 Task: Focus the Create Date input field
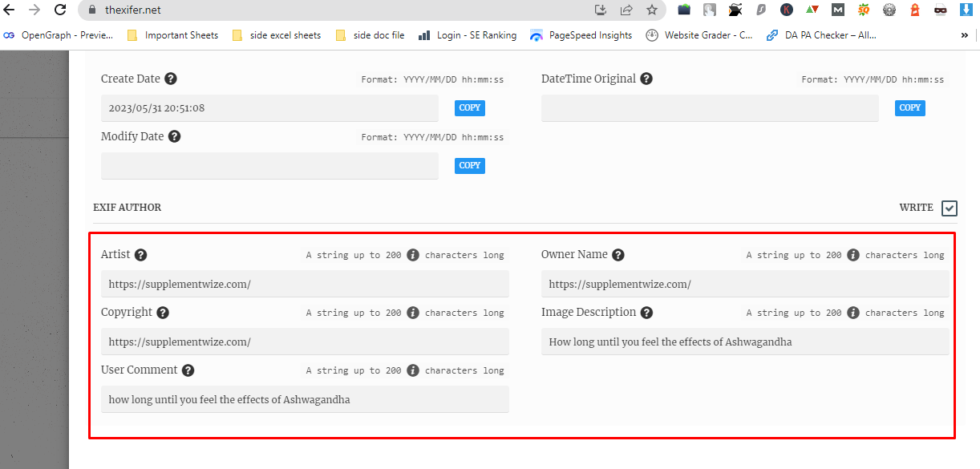(x=269, y=108)
